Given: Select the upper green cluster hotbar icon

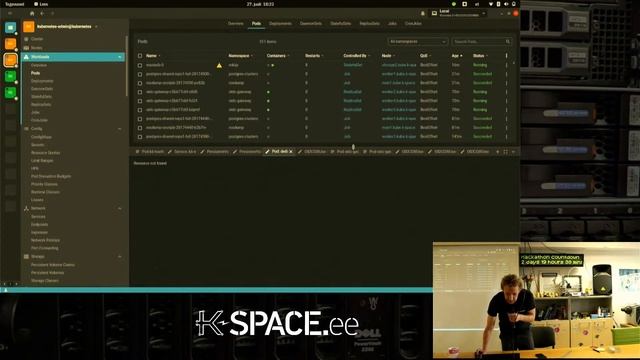Looking at the screenshot, I should pos(10,76).
